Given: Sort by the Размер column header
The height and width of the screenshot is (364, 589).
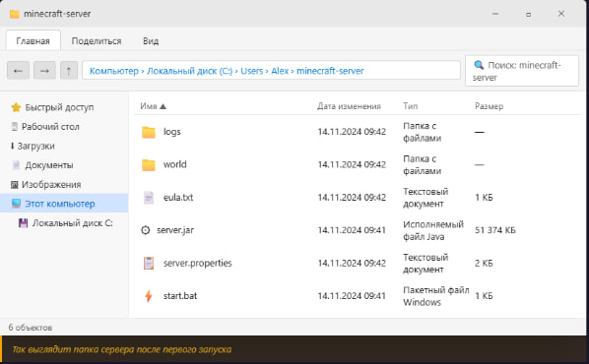Looking at the screenshot, I should coord(489,106).
